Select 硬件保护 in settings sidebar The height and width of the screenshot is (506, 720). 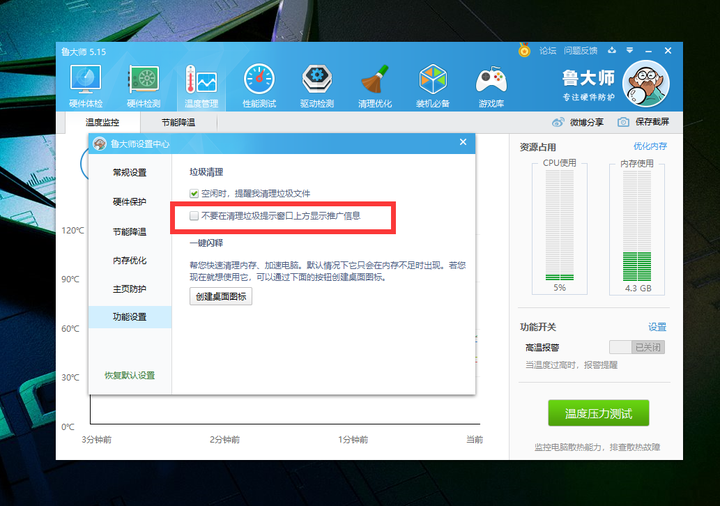[129, 202]
